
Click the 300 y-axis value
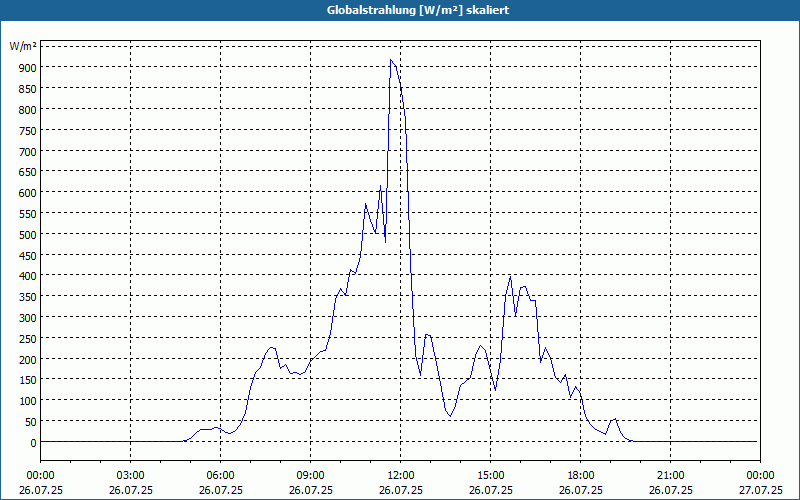pyautogui.click(x=29, y=318)
